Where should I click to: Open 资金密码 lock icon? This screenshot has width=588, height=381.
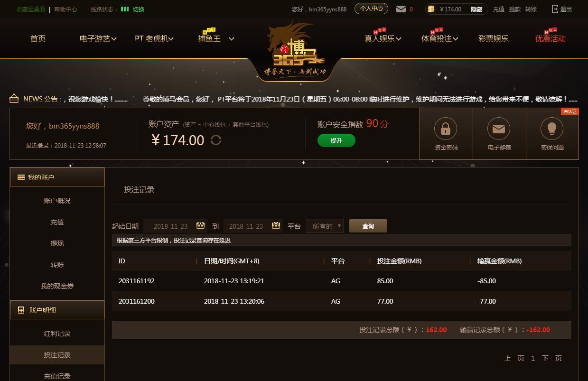click(446, 128)
